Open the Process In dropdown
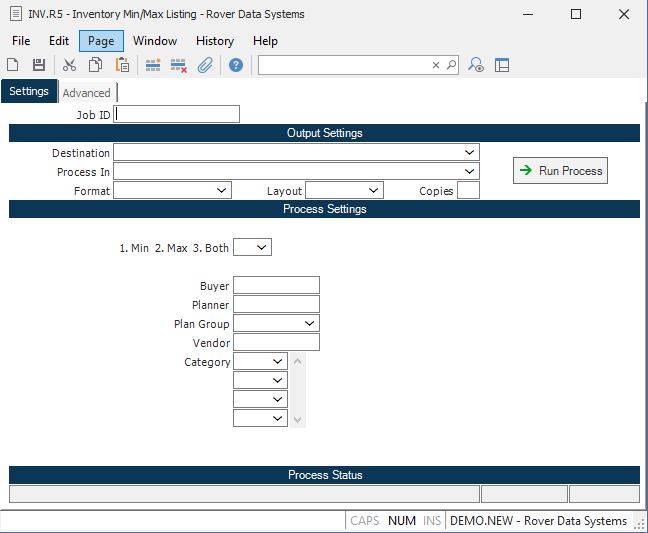Screen dimensions: 648x533 click(470, 172)
